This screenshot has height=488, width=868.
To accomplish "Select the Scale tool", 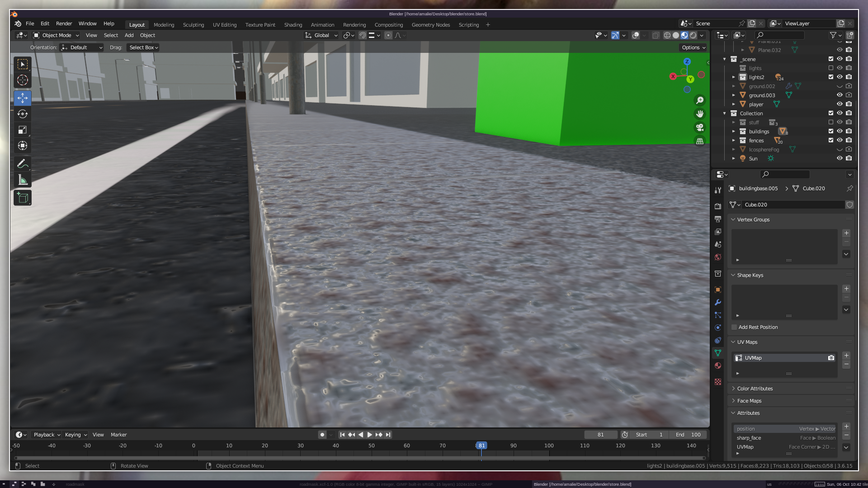I will pyautogui.click(x=23, y=130).
